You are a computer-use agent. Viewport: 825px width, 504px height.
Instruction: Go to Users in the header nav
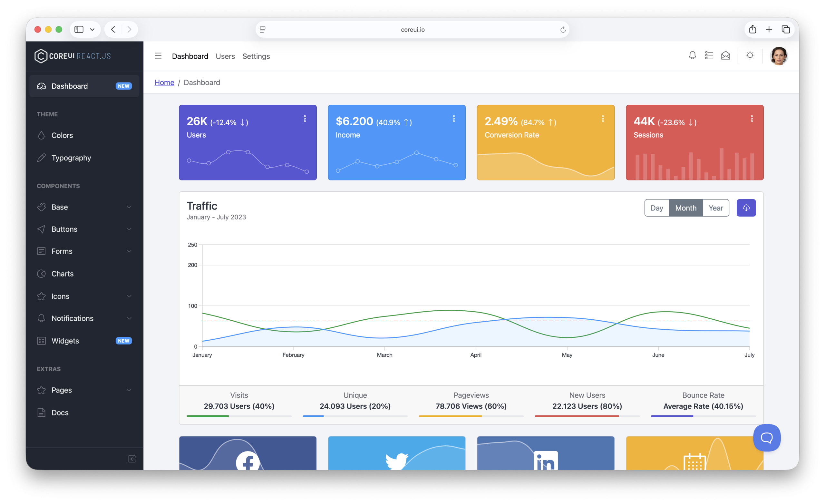[x=225, y=56]
